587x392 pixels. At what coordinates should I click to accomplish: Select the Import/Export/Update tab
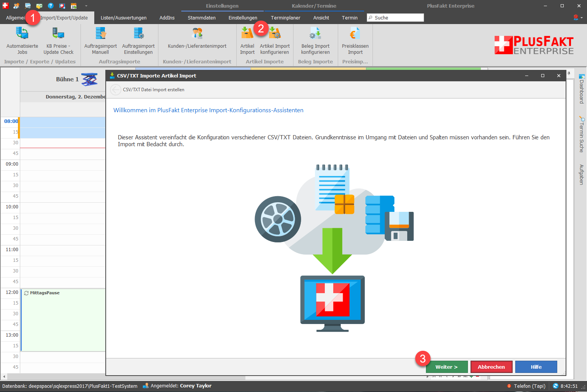click(64, 18)
